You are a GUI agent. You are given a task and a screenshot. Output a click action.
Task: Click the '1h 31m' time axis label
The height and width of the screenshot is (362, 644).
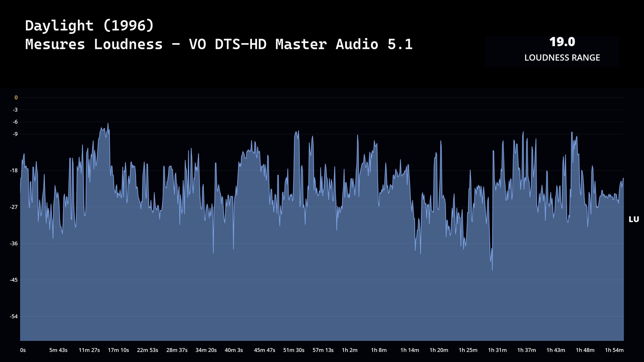497,350
